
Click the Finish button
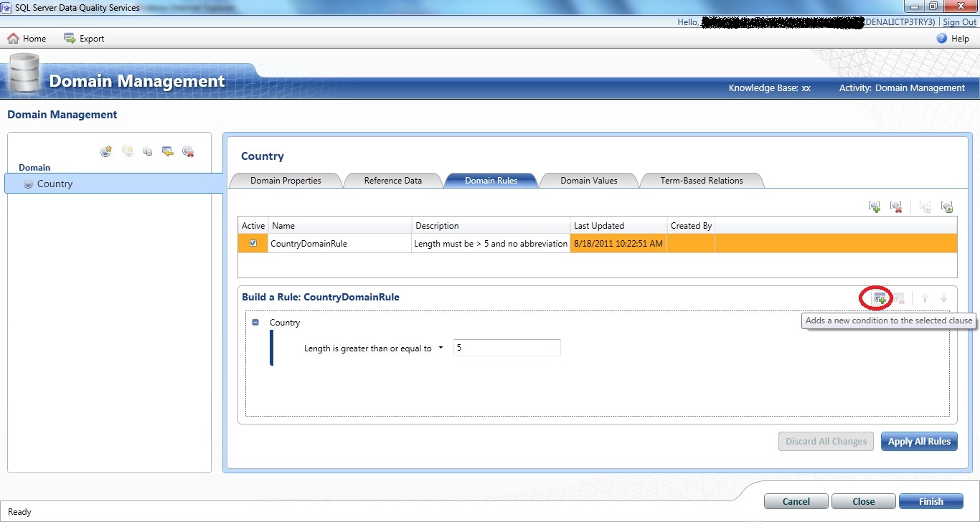(931, 501)
